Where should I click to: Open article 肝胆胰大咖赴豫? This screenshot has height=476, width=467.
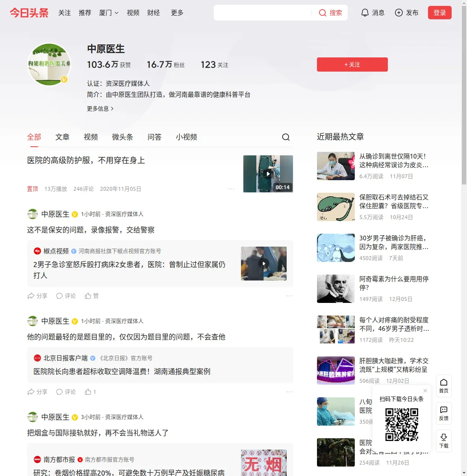[x=394, y=365]
